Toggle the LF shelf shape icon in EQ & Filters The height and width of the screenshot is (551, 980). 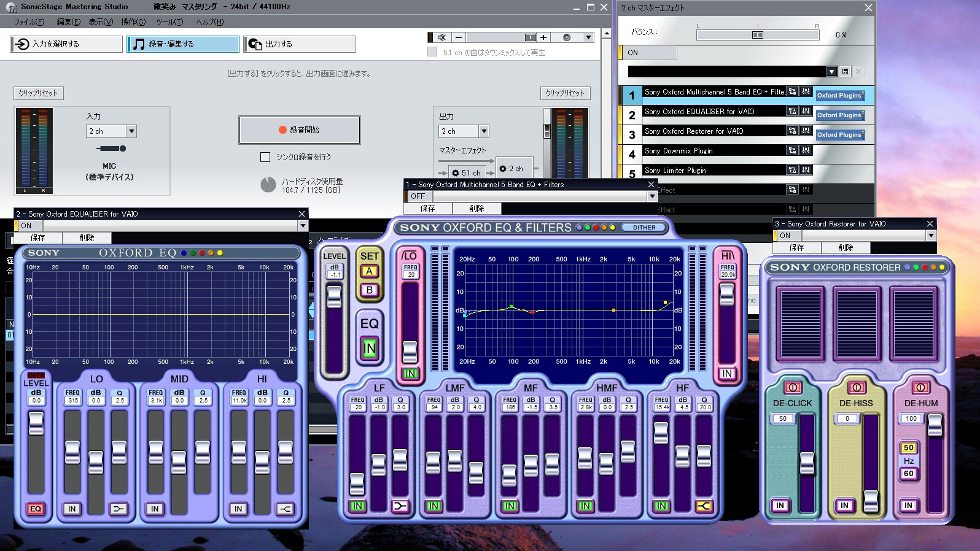pyautogui.click(x=400, y=506)
